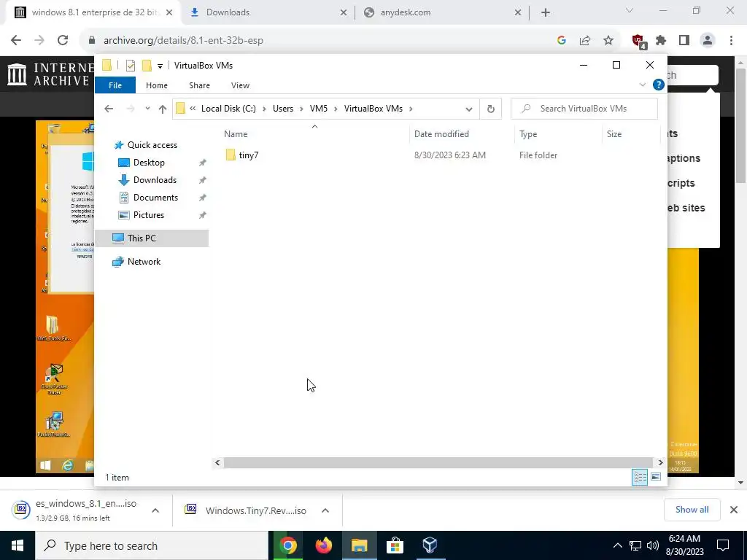747x560 pixels.
Task: Click Show all downloads button
Action: [x=692, y=510]
